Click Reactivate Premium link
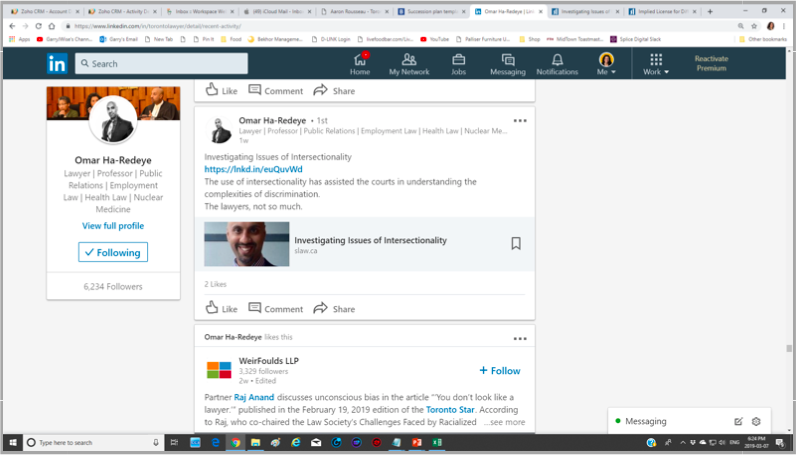This screenshot has width=798, height=455. pos(711,63)
